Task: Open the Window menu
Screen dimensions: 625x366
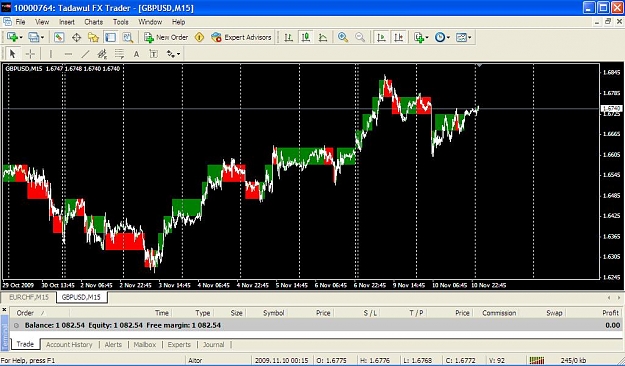Action: pyautogui.click(x=150, y=22)
